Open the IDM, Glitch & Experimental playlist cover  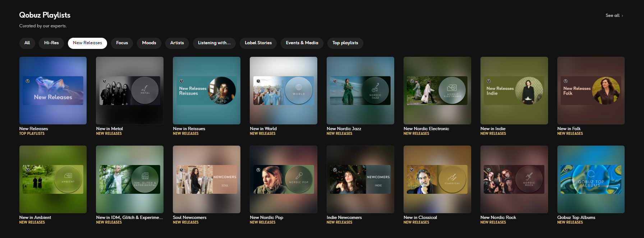click(130, 179)
